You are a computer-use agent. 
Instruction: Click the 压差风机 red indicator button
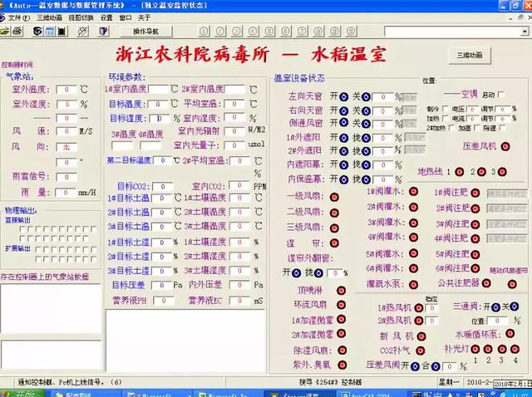coord(506,146)
